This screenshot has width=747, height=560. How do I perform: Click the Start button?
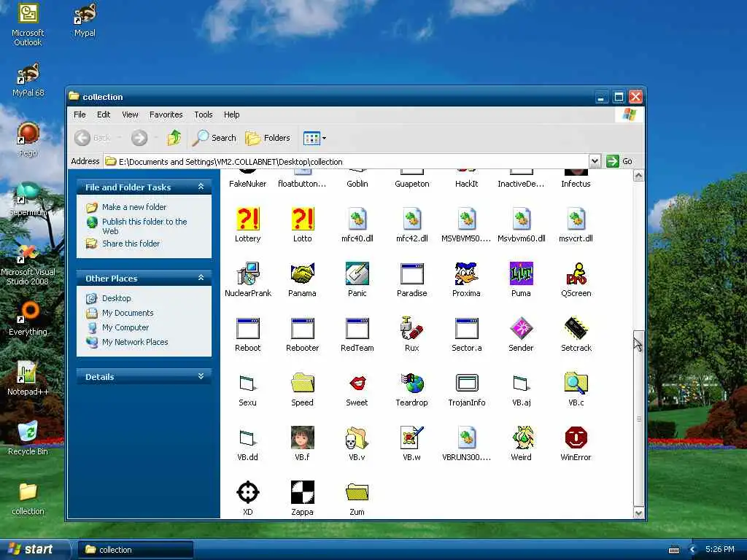coord(34,549)
